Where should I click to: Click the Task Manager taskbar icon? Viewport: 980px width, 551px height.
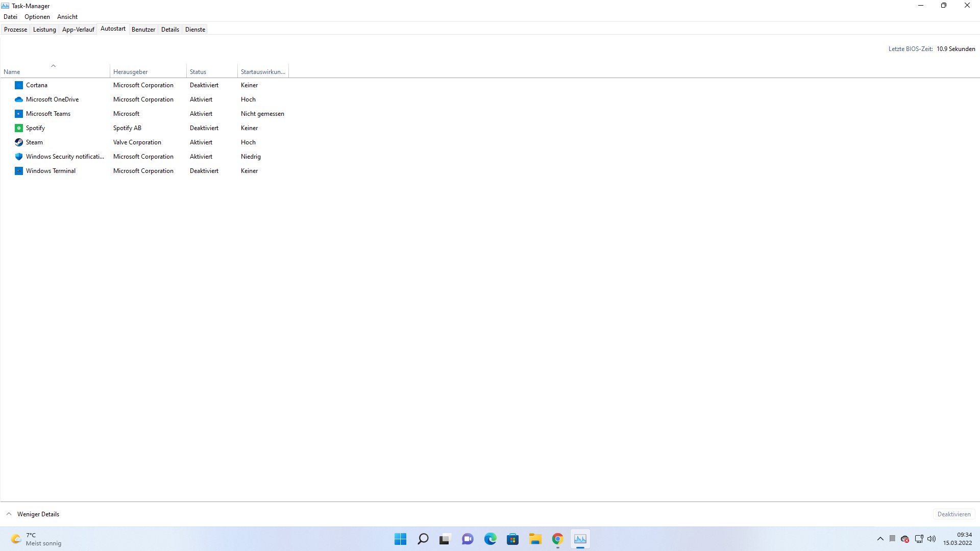580,539
